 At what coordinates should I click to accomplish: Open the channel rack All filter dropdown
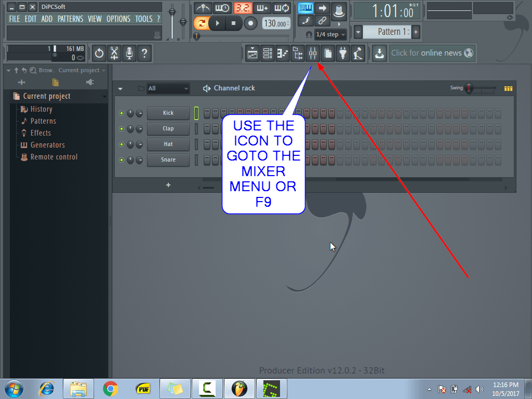pyautogui.click(x=168, y=88)
